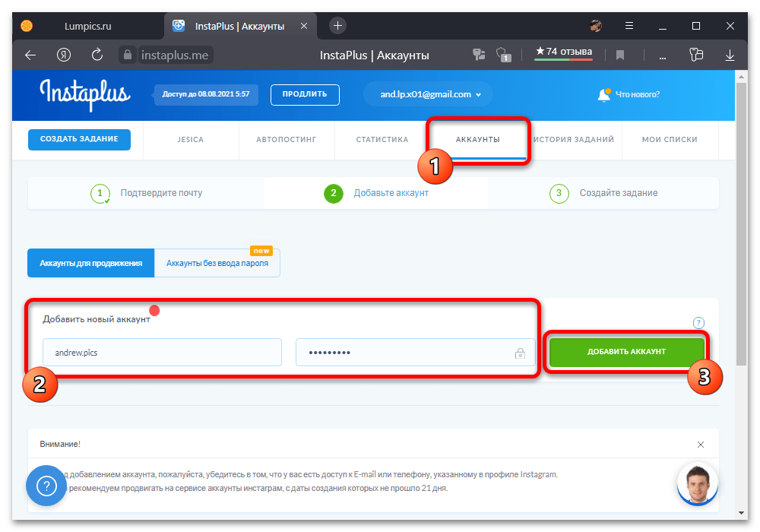Expand the and.lp.x01@gmail.com account dropdown
760x532 pixels.
click(427, 94)
